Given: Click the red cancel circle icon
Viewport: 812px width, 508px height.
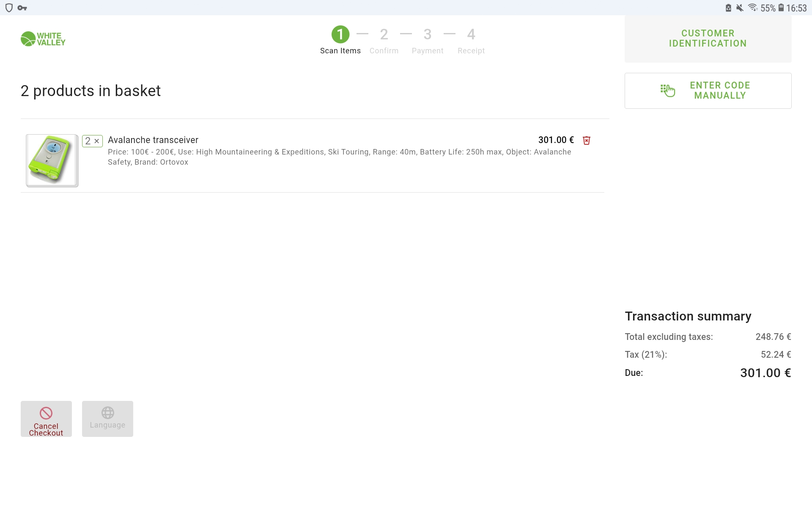Looking at the screenshot, I should (46, 413).
